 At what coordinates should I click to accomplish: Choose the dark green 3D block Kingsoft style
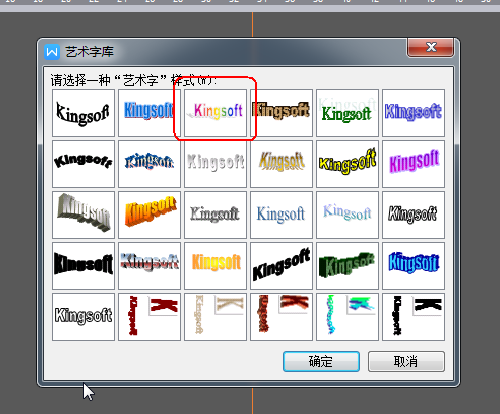coord(347,266)
